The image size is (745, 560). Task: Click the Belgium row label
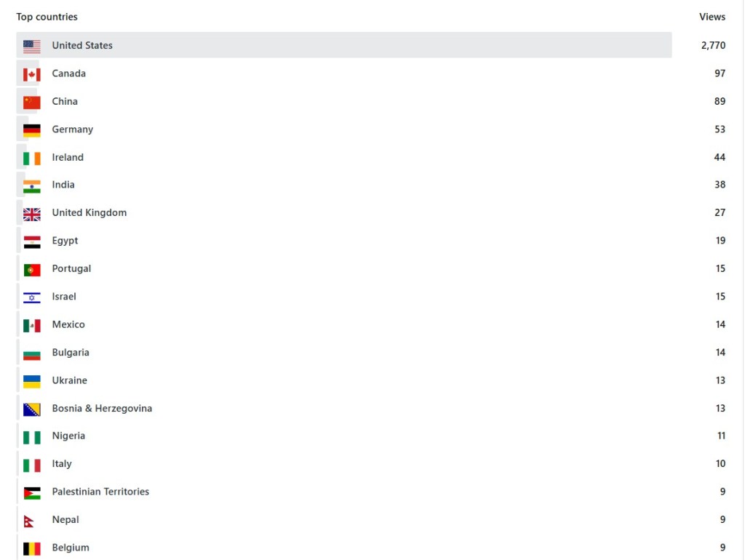(x=71, y=548)
